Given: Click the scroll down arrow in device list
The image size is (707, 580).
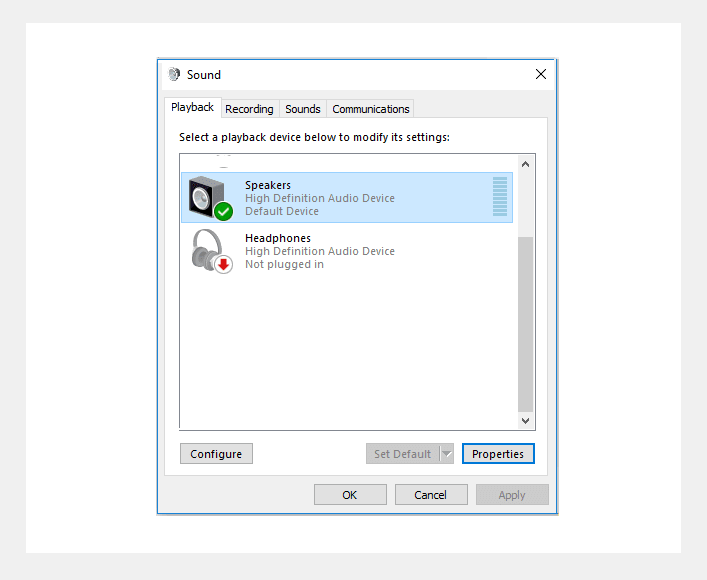Looking at the screenshot, I should point(525,420).
